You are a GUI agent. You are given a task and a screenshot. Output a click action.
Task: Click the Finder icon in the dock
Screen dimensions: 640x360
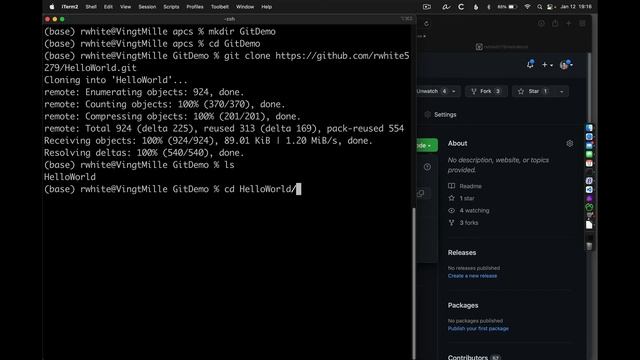[x=589, y=128]
